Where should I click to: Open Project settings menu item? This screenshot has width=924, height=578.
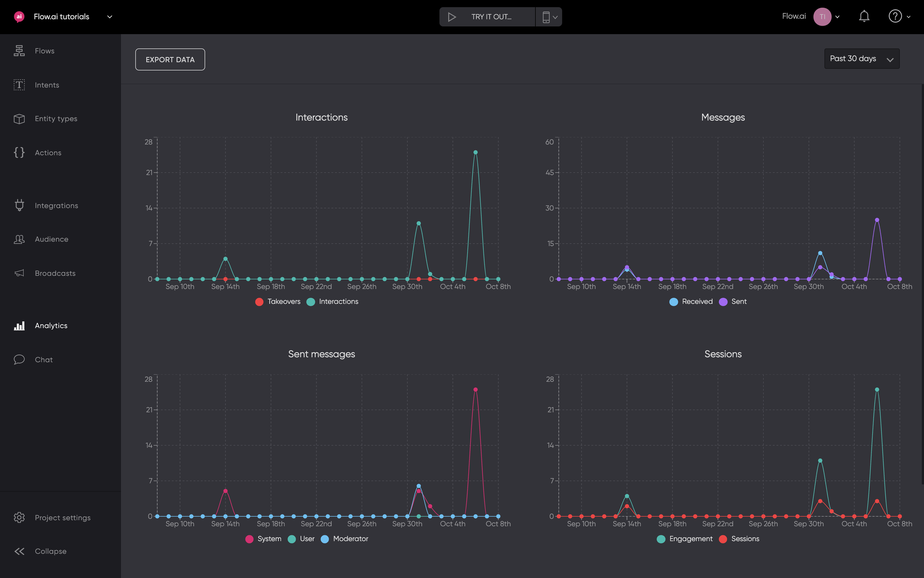[x=63, y=517]
